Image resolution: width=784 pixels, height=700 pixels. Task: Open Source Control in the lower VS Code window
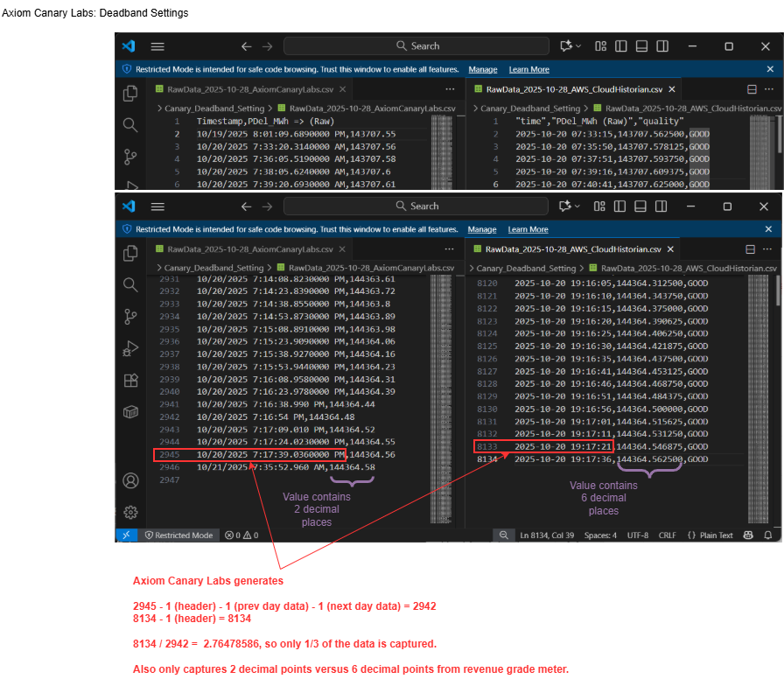(130, 317)
